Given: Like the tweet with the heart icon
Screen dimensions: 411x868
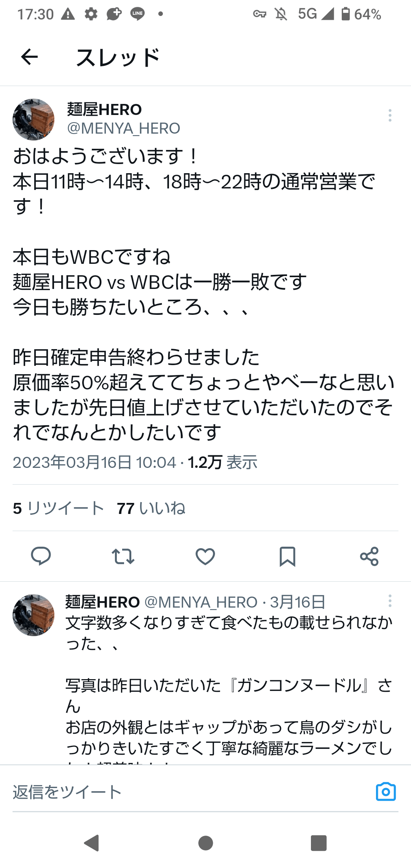Looking at the screenshot, I should pyautogui.click(x=205, y=557).
